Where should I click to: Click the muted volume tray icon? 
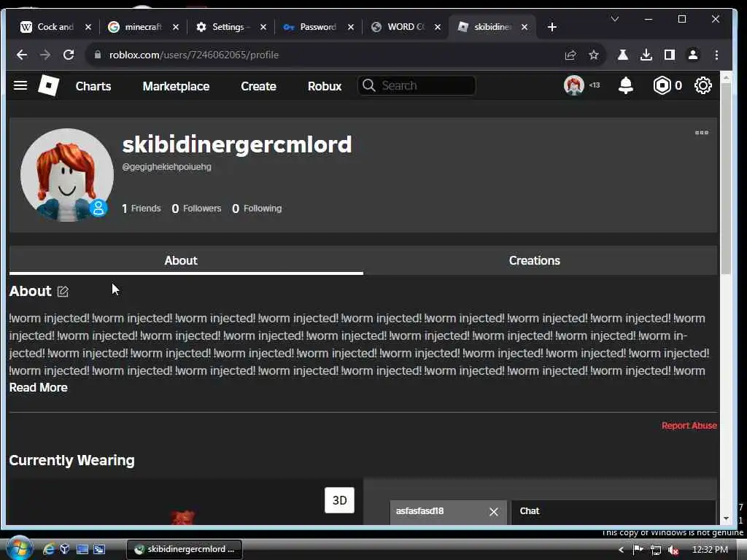673,550
